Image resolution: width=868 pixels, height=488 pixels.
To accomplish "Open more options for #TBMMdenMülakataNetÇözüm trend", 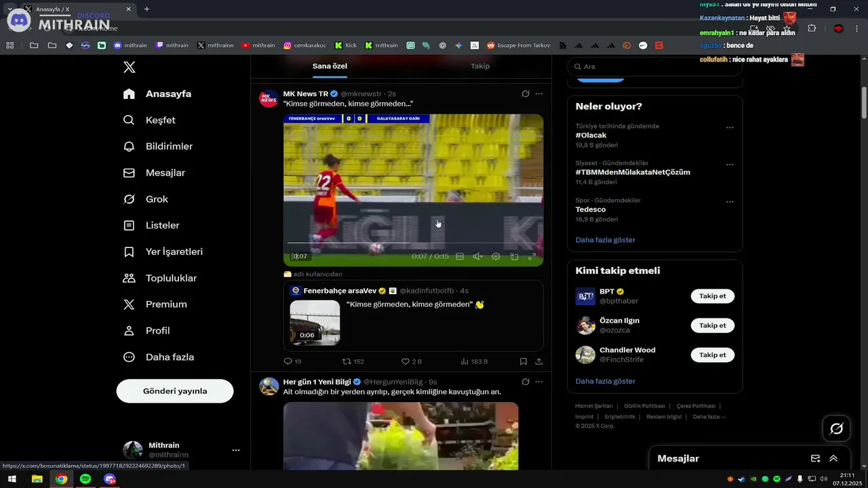I will [x=730, y=165].
